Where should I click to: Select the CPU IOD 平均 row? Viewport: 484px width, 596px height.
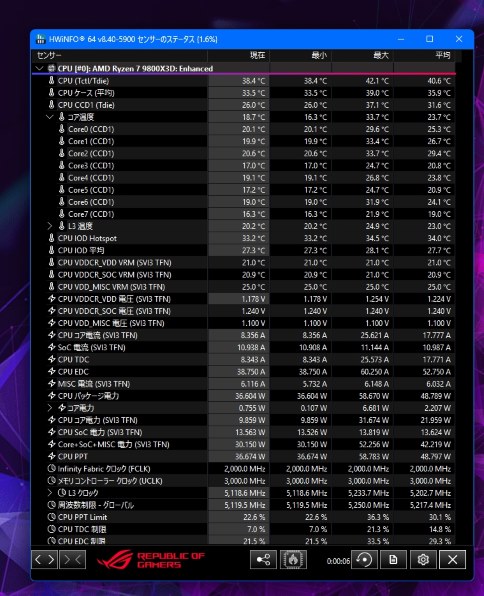[244, 250]
